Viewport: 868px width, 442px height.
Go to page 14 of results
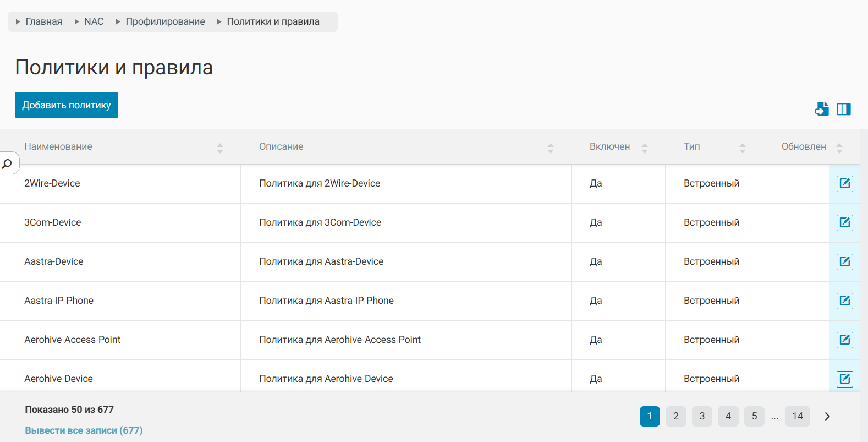click(x=797, y=416)
